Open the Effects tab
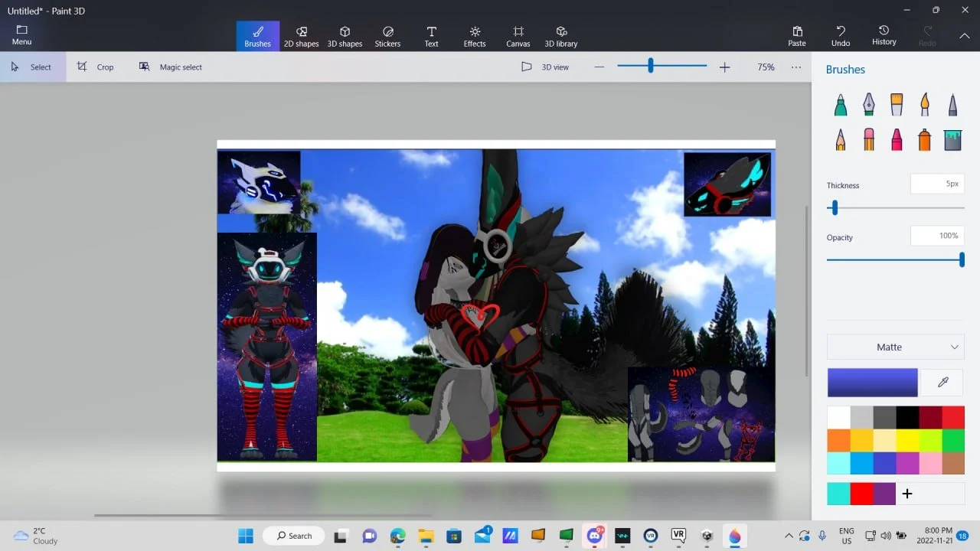 click(x=475, y=36)
